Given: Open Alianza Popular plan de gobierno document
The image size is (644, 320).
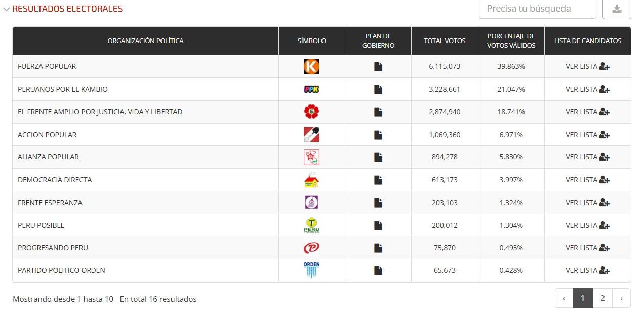Looking at the screenshot, I should pos(378,157).
